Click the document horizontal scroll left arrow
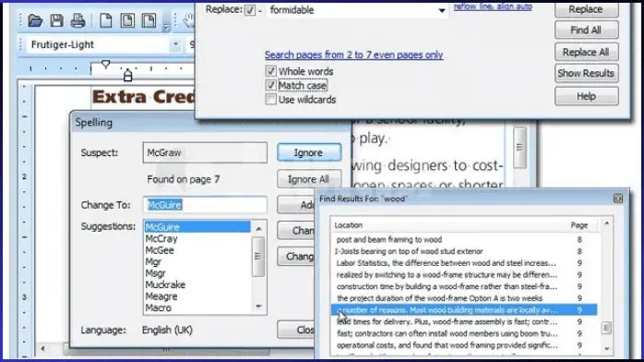 click(42, 348)
